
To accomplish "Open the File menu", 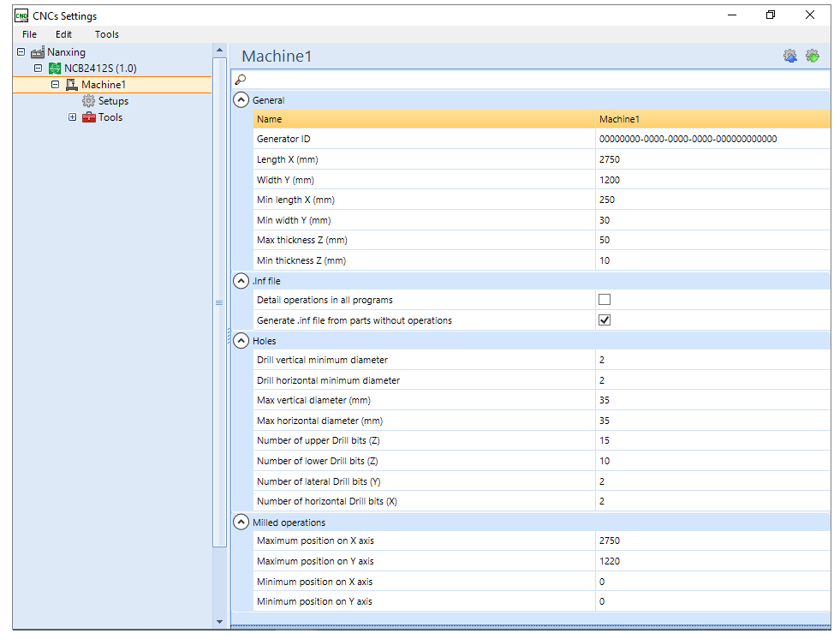I will (x=29, y=34).
